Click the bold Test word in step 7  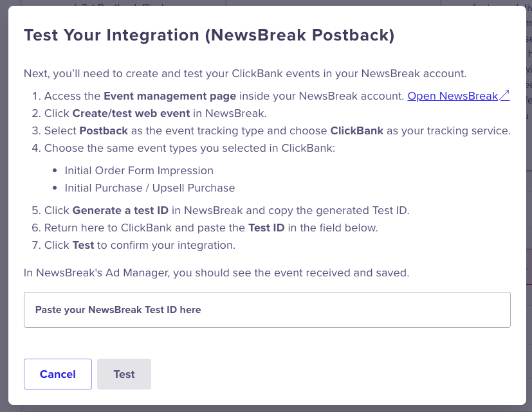click(83, 246)
